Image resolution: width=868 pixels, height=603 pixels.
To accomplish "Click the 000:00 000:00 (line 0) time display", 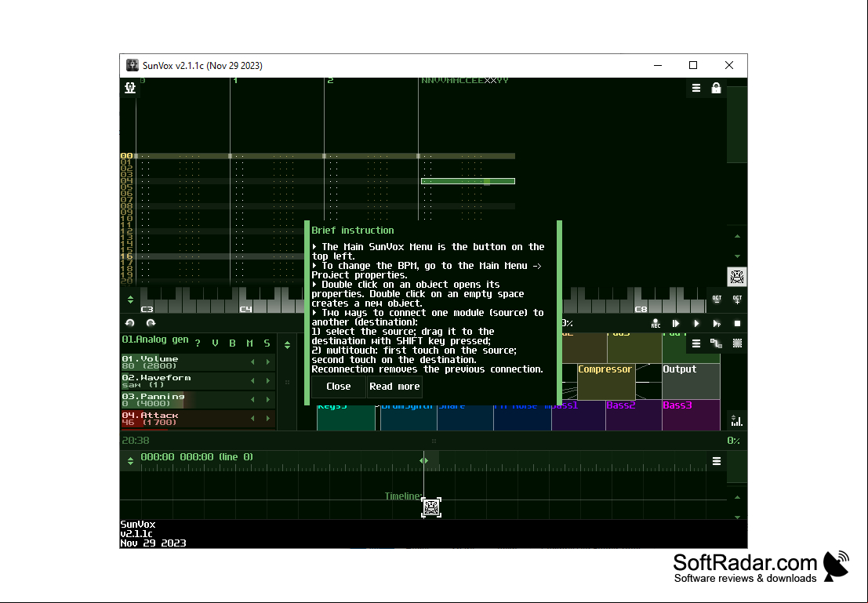I will click(x=197, y=457).
